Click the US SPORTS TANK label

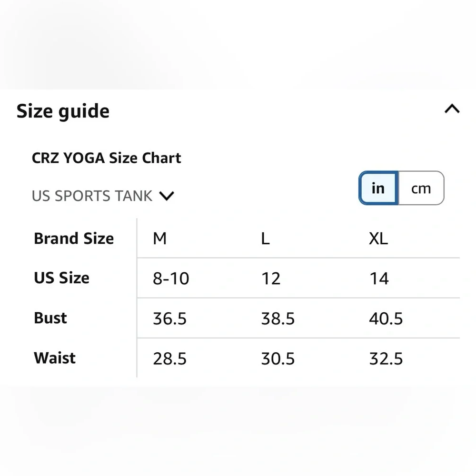coord(91,196)
